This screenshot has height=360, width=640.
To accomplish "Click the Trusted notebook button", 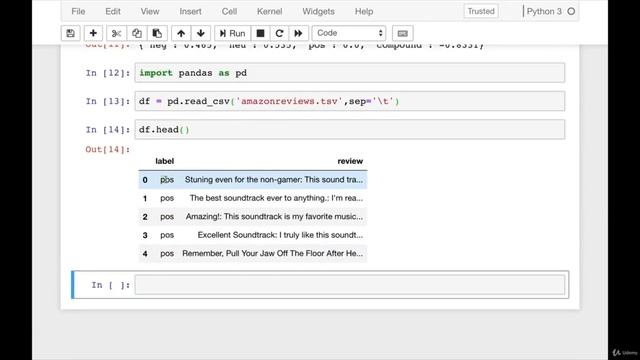I will (x=481, y=11).
